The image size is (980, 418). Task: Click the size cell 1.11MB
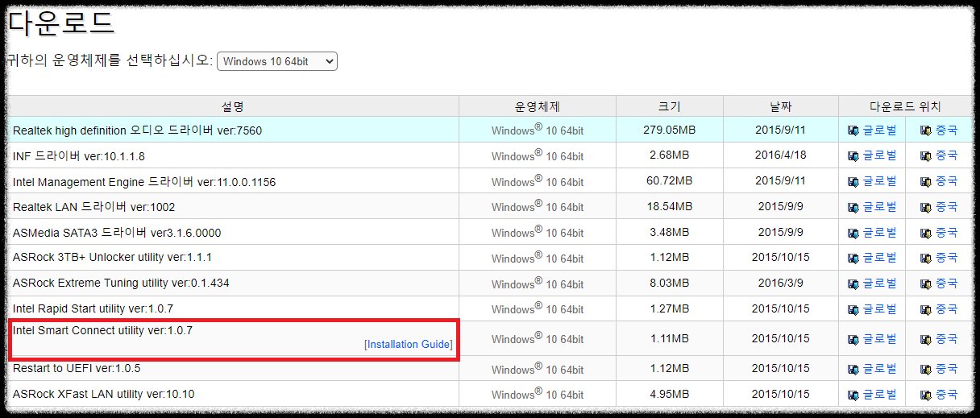tap(670, 340)
